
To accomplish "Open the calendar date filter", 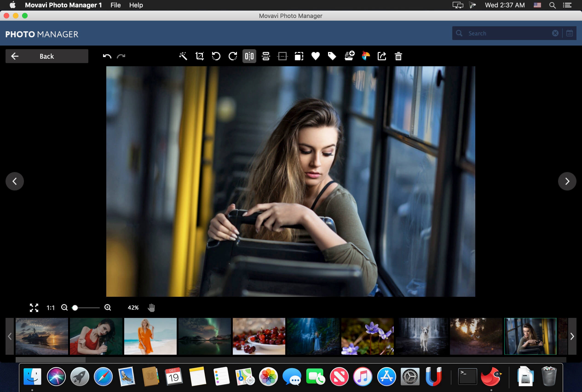I will [570, 33].
